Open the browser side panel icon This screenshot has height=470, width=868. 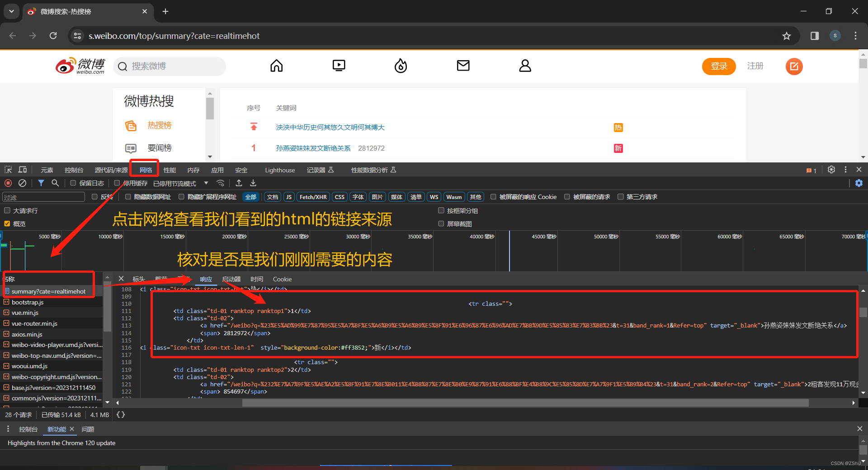(x=815, y=36)
